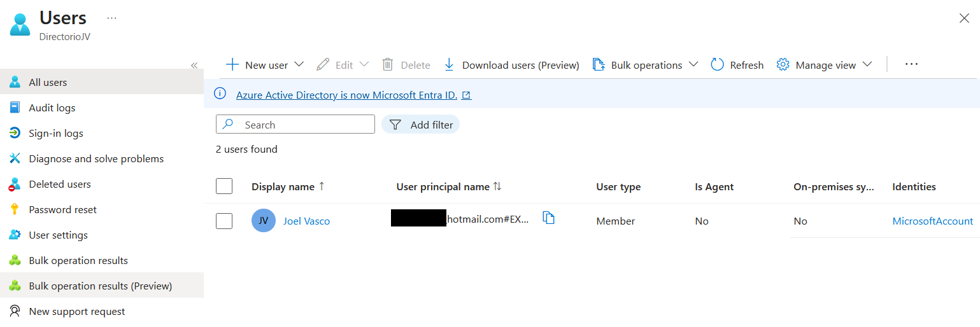The height and width of the screenshot is (327, 980).
Task: Click the User type column header
Action: coord(618,186)
